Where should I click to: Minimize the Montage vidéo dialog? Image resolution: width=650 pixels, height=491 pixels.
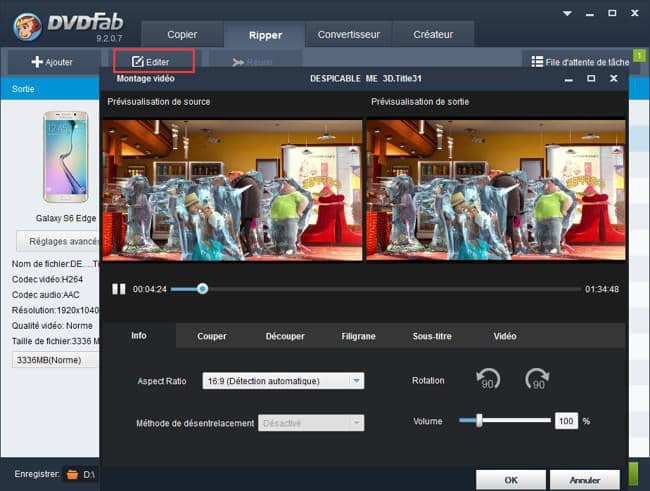point(569,79)
